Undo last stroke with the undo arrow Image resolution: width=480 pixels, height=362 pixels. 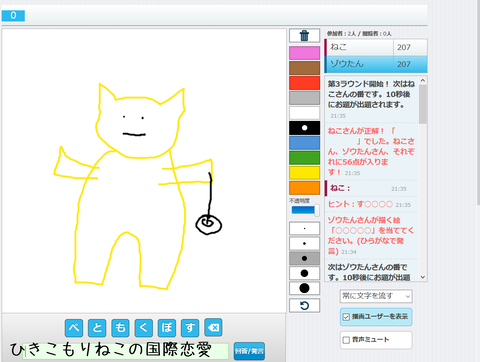point(304,305)
